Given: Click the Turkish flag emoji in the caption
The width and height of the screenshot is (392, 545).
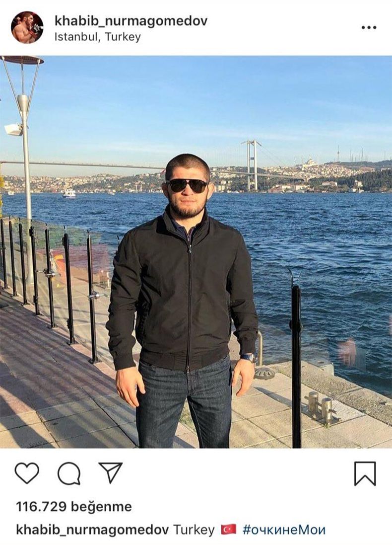Looking at the screenshot, I should click(228, 530).
